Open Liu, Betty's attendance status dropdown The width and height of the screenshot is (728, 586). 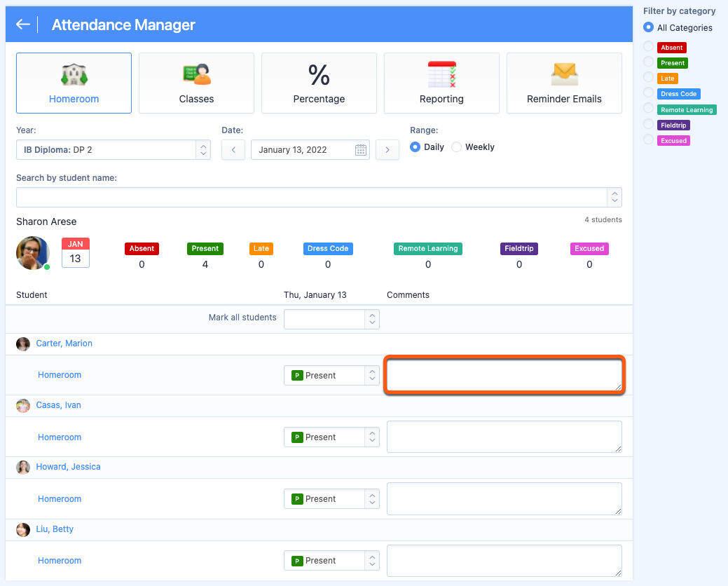pos(331,561)
